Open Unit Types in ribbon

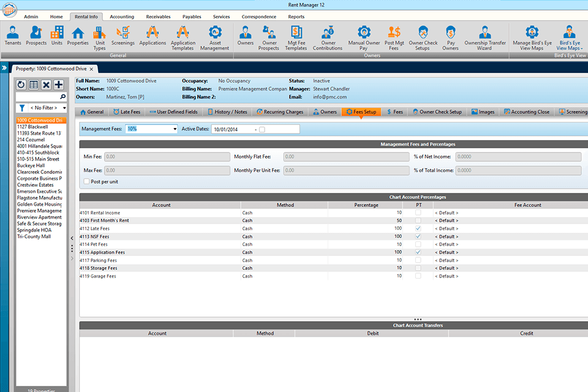tap(99, 38)
